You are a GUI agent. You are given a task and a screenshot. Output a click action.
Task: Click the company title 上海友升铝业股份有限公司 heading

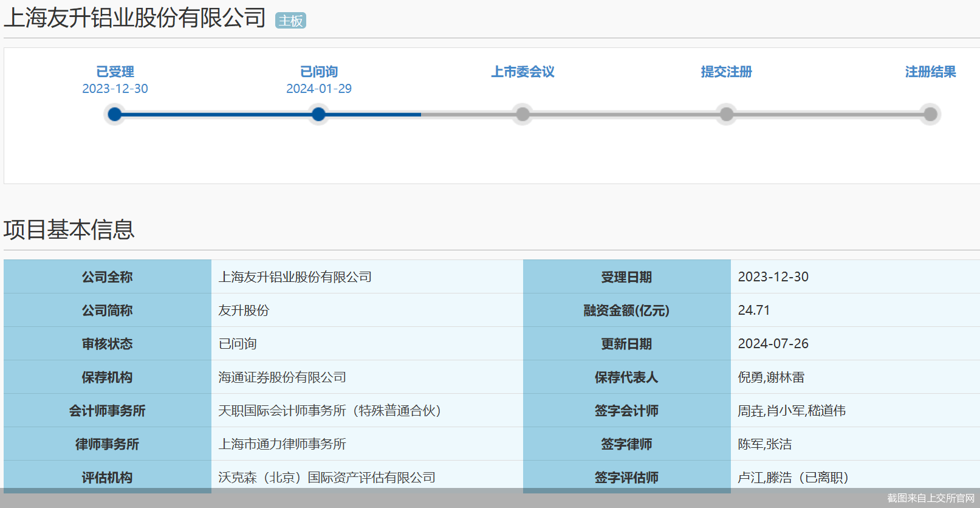coord(135,18)
